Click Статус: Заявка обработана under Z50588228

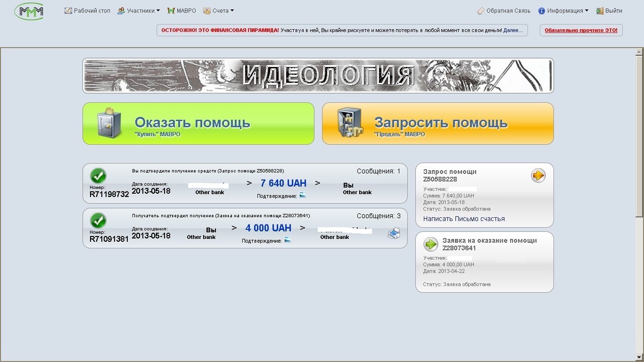tap(457, 209)
